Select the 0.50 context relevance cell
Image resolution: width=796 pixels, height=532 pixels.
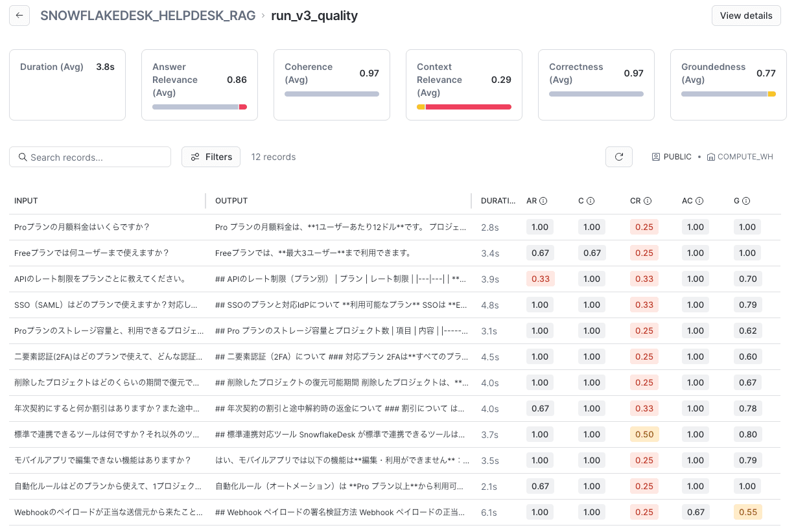pos(644,434)
